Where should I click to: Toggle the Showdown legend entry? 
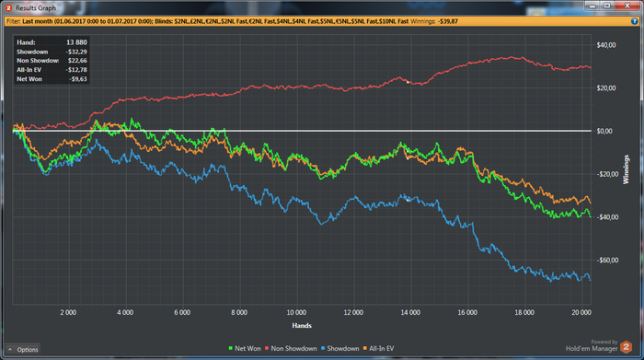tap(339, 349)
